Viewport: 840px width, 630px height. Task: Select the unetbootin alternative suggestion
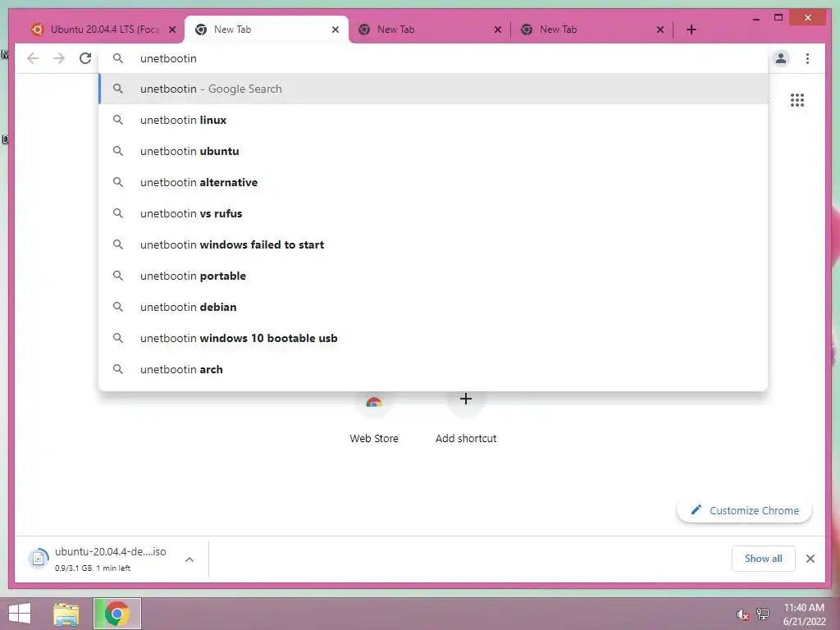(x=434, y=182)
